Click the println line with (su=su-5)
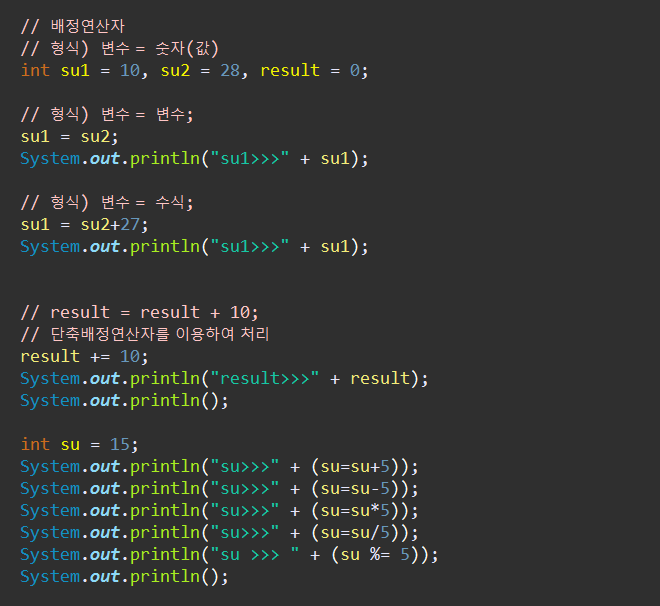Image resolution: width=660 pixels, height=606 pixels. point(219,489)
